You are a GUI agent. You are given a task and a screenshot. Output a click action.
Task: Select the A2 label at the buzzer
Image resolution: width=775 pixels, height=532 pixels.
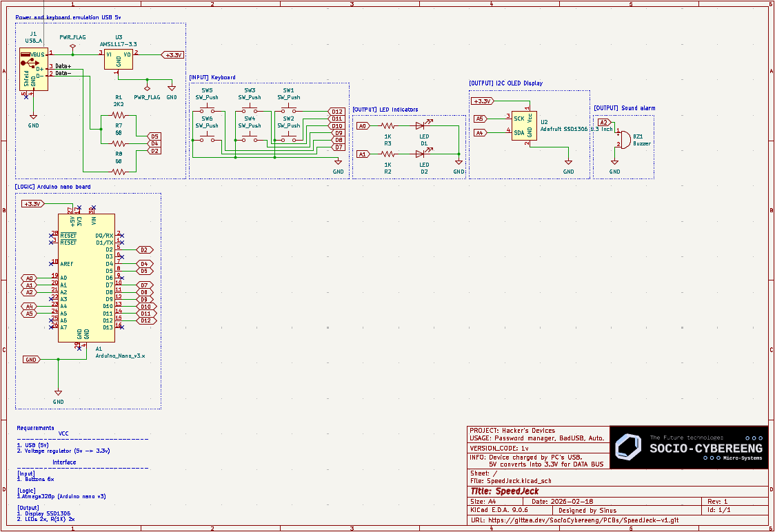click(603, 122)
